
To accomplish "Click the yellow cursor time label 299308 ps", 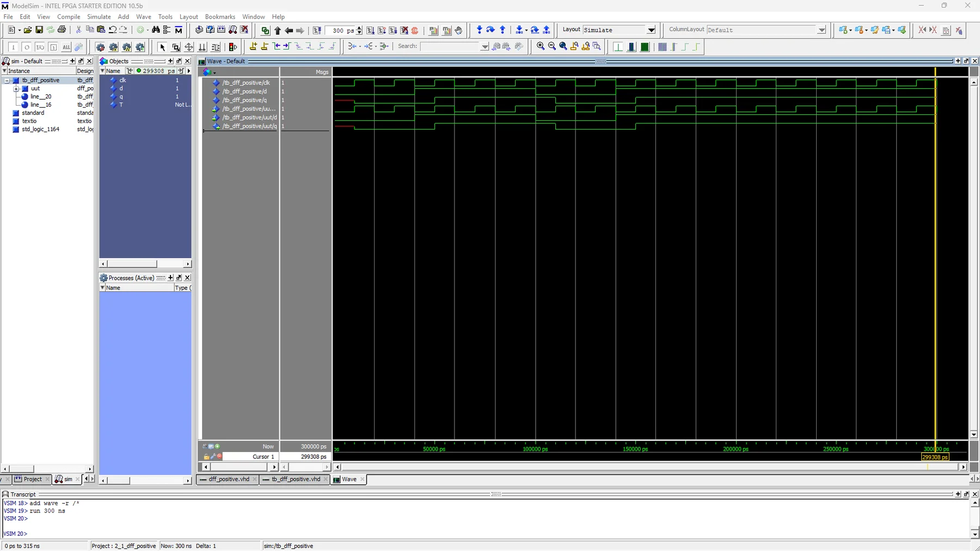I will (x=935, y=457).
